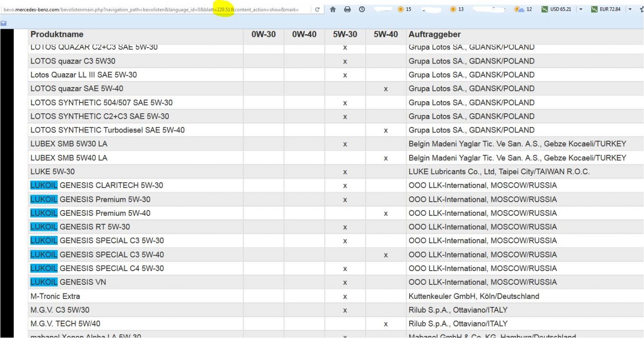Image resolution: width=644 pixels, height=338 pixels.
Task: Click OOO LLK-International cell for LUKOIL GENESIS VN
Action: coord(483,282)
